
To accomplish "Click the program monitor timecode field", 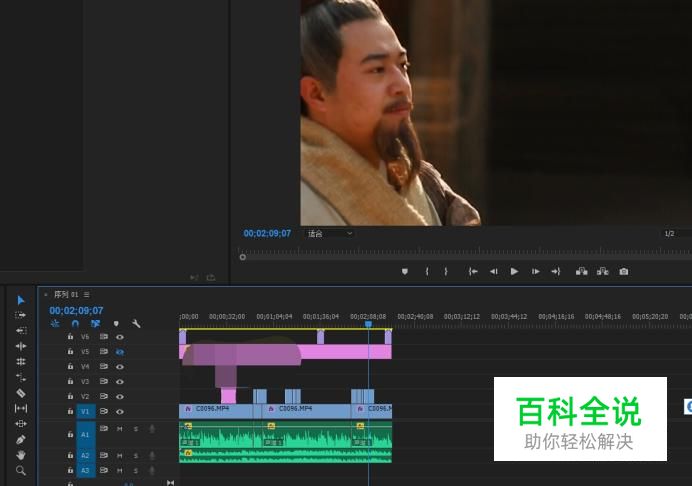I will pyautogui.click(x=267, y=234).
